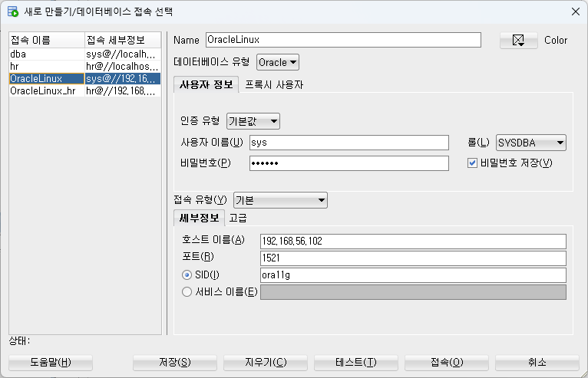Click the Name field containing OracleLinux
The image size is (588, 378).
[x=343, y=40]
